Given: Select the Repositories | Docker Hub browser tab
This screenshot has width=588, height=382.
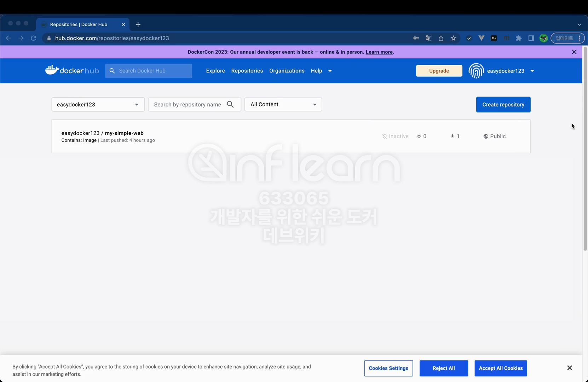Looking at the screenshot, I should (82, 24).
